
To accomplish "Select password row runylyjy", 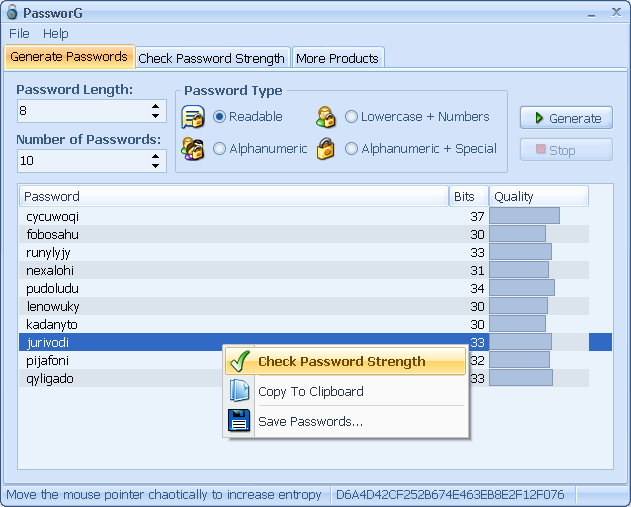I will click(304, 252).
